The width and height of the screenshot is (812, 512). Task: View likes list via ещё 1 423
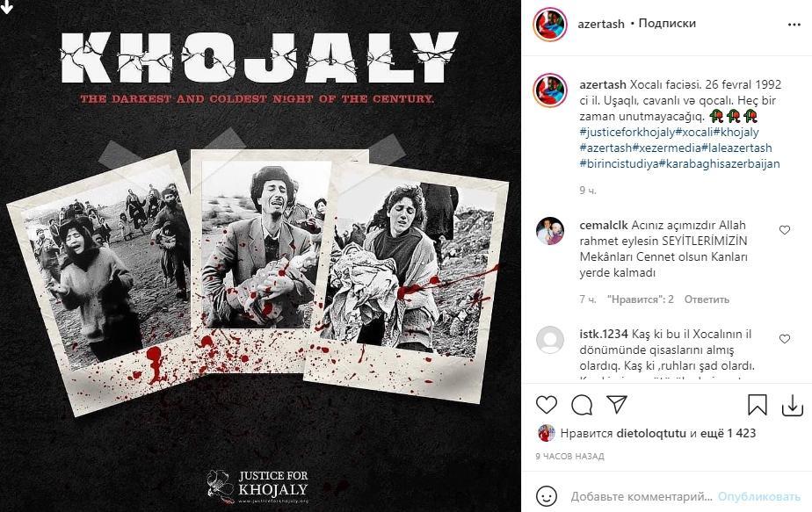(729, 433)
